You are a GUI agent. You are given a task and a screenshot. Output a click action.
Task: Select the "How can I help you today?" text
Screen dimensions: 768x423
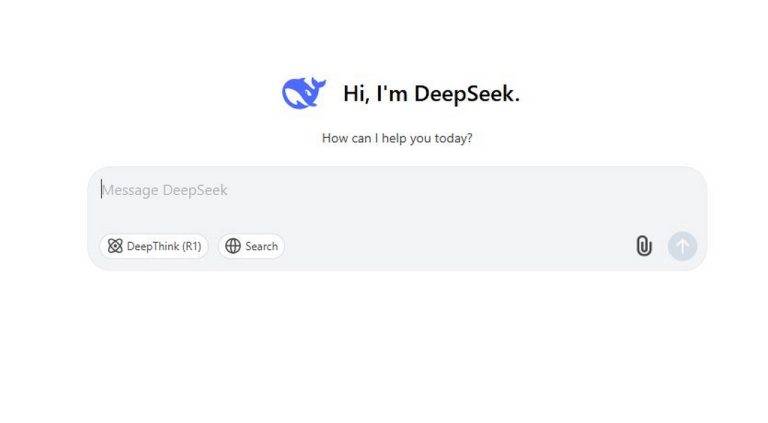pyautogui.click(x=397, y=138)
